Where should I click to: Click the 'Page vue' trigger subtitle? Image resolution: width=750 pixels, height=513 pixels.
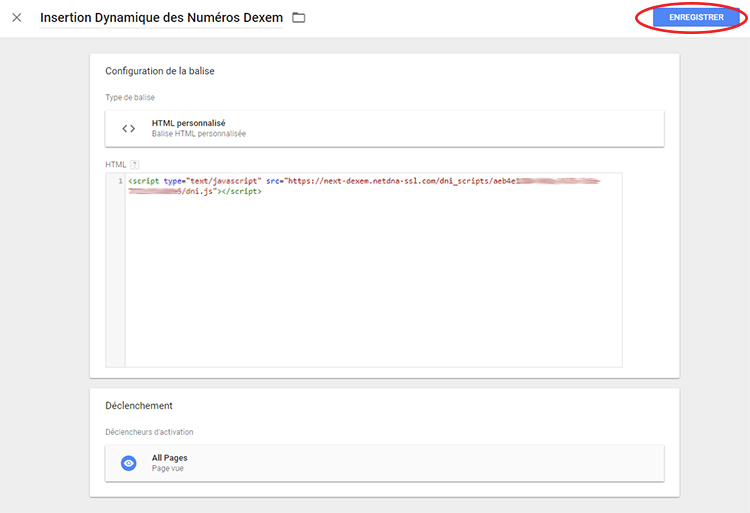(167, 469)
